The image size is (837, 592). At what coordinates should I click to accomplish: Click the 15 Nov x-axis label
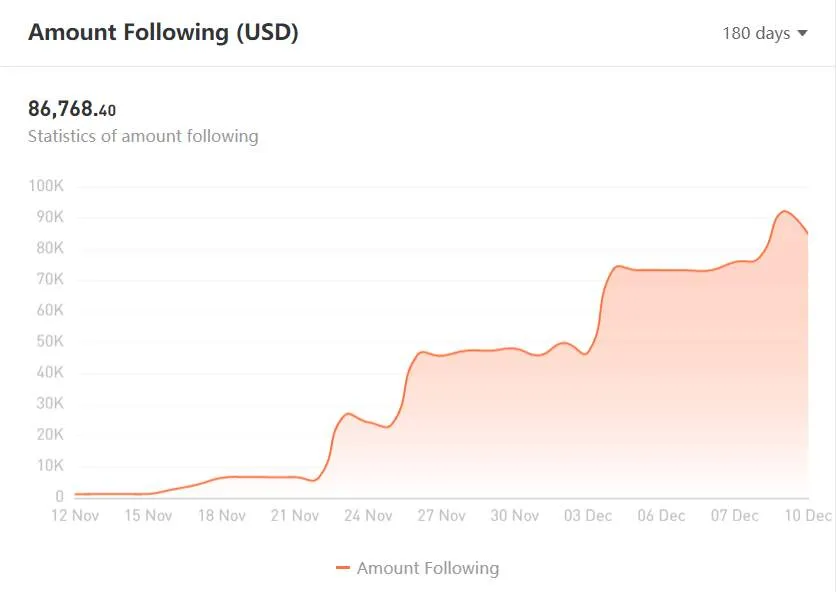point(148,516)
